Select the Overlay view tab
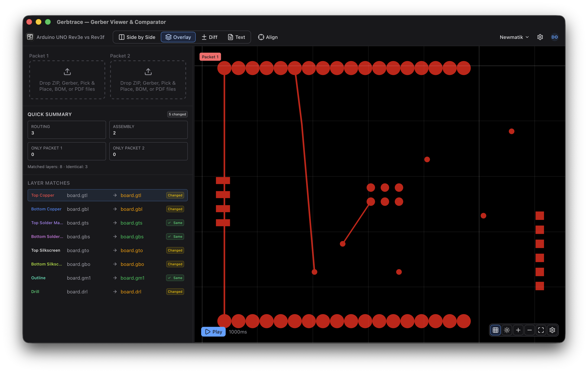 (178, 37)
